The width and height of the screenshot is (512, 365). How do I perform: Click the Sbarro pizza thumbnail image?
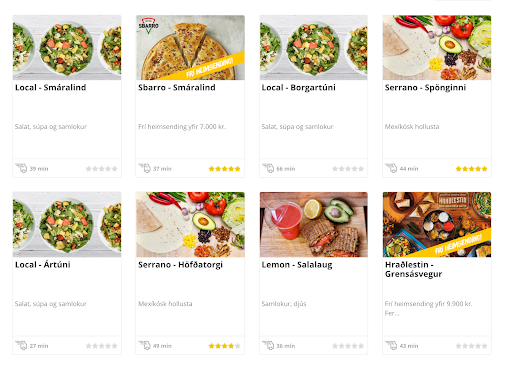coord(190,48)
